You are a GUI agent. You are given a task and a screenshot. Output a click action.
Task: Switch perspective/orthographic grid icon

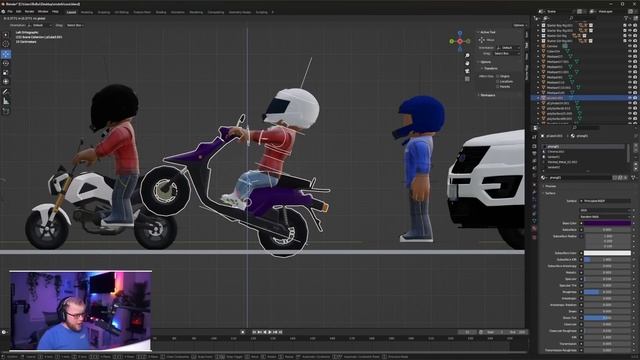(467, 79)
